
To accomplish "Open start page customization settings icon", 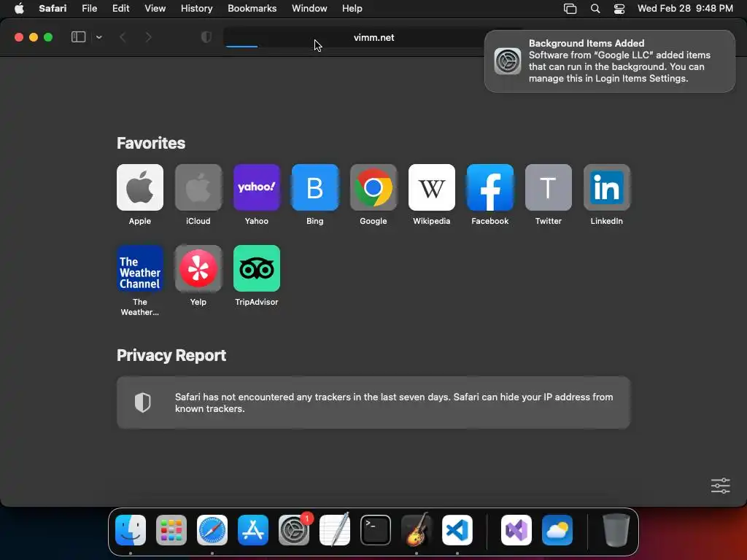I will pyautogui.click(x=720, y=486).
